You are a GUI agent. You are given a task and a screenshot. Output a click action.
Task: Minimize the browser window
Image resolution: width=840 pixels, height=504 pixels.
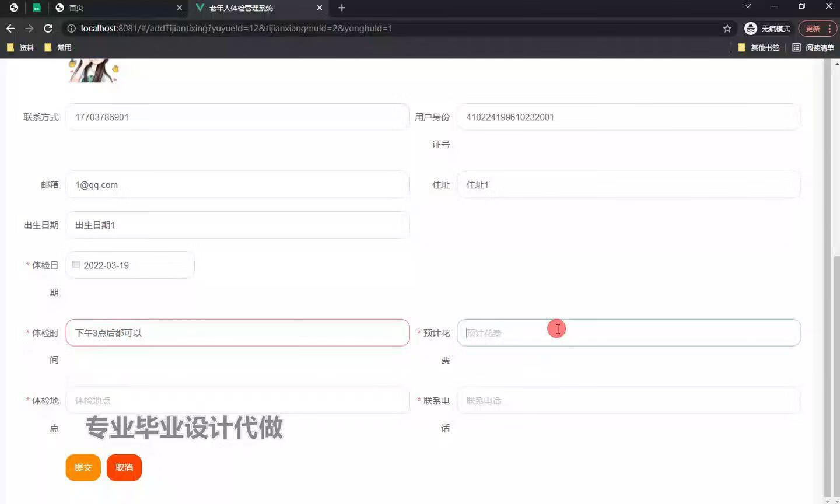point(775,6)
